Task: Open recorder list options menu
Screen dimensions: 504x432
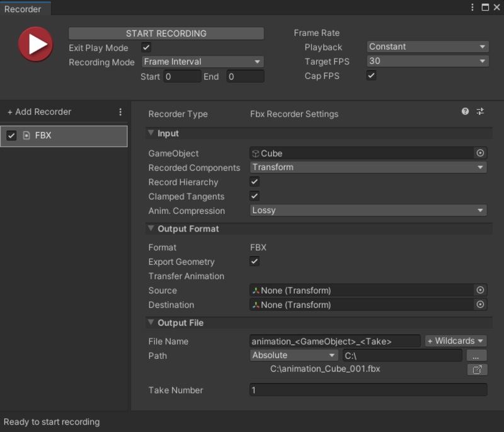Action: pos(120,112)
